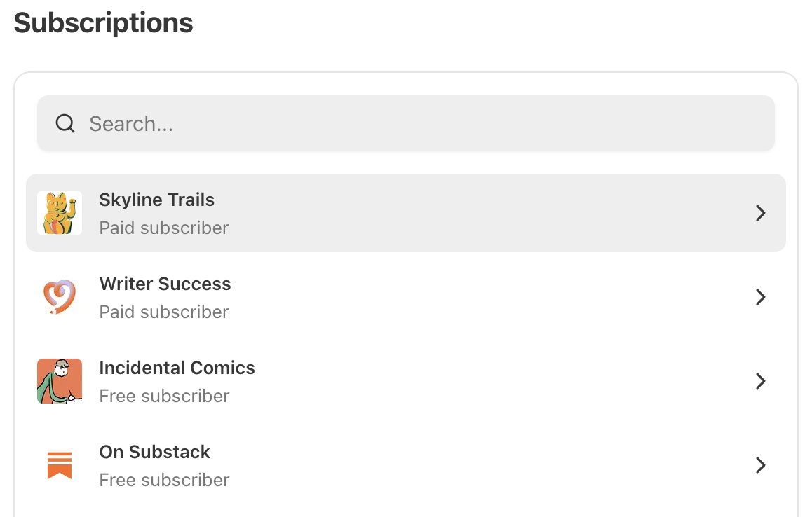Viewport: 812px width, 517px height.
Task: Expand Skyline Trails using its chevron arrow
Action: tap(760, 213)
